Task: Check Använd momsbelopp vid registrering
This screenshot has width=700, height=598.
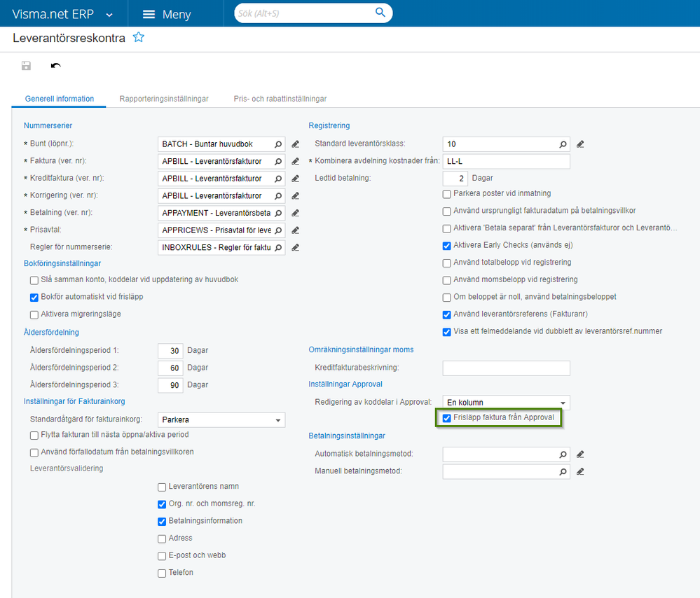Action: 446,280
